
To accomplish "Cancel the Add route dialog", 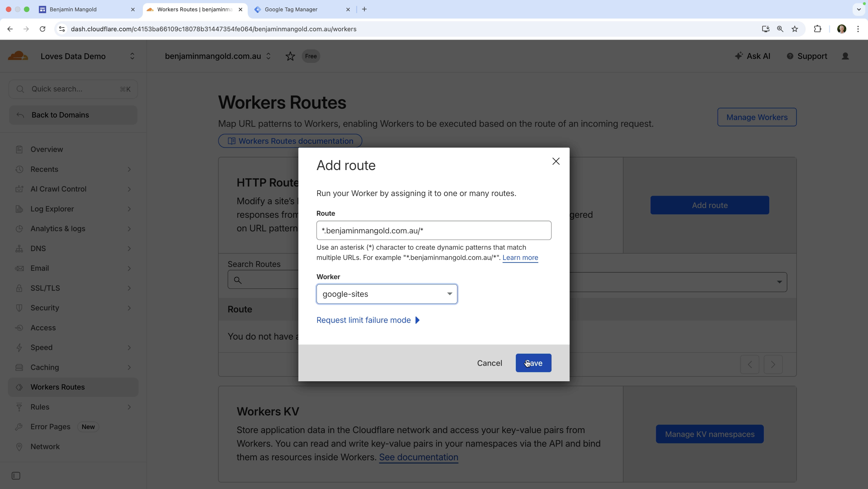I will pyautogui.click(x=489, y=363).
